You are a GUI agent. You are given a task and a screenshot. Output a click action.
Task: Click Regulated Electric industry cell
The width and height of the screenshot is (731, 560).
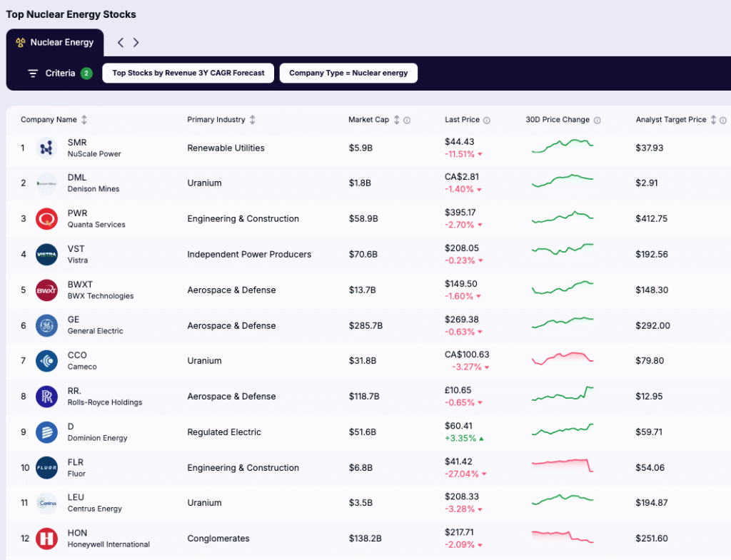(224, 432)
